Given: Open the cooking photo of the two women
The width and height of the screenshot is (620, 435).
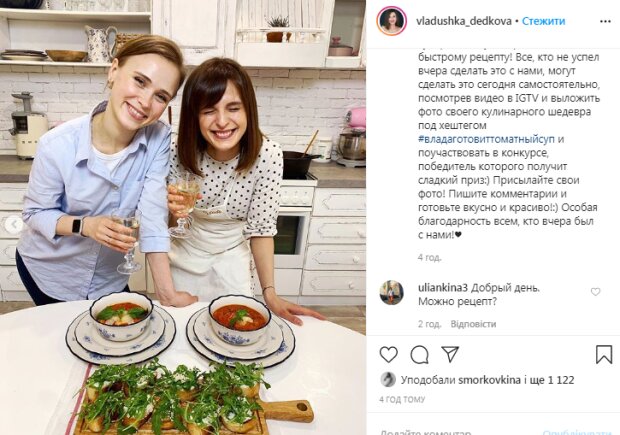Looking at the screenshot, I should (x=183, y=218).
